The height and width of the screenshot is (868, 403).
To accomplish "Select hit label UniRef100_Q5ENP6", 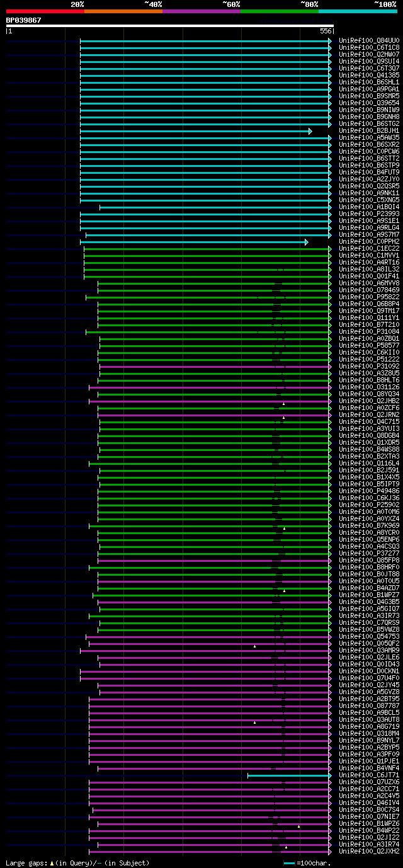I will coord(369,539).
